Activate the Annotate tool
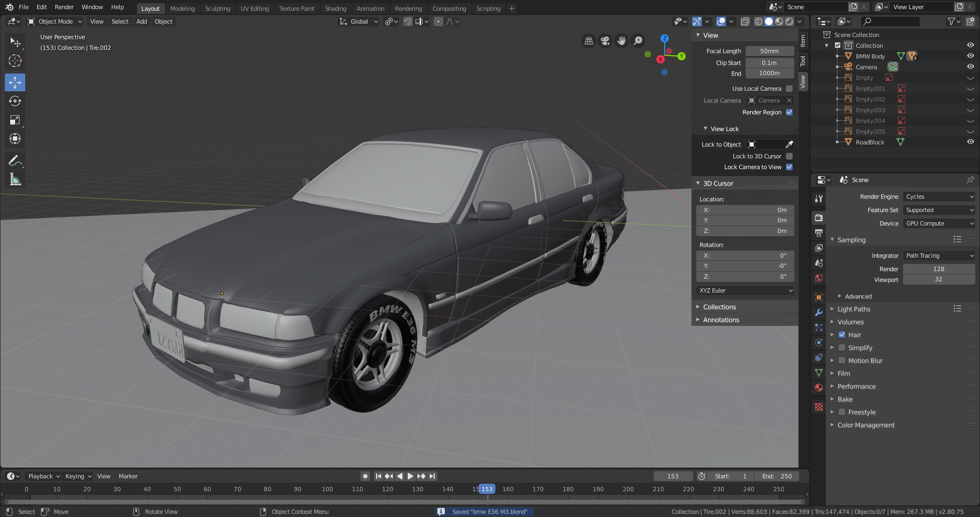This screenshot has width=980, height=517. coord(15,160)
